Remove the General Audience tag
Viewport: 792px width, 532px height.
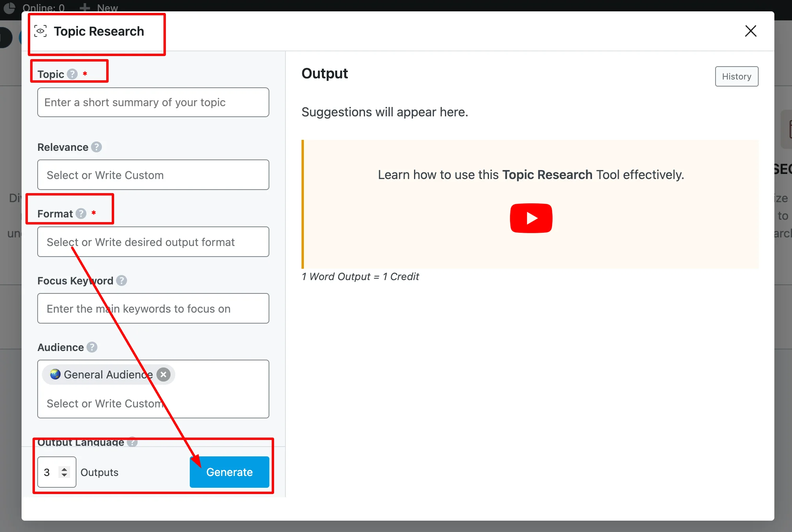click(163, 375)
